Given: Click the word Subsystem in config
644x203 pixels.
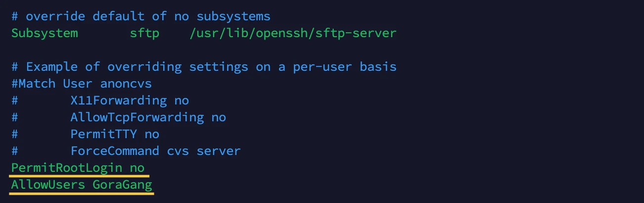Looking at the screenshot, I should [x=45, y=33].
